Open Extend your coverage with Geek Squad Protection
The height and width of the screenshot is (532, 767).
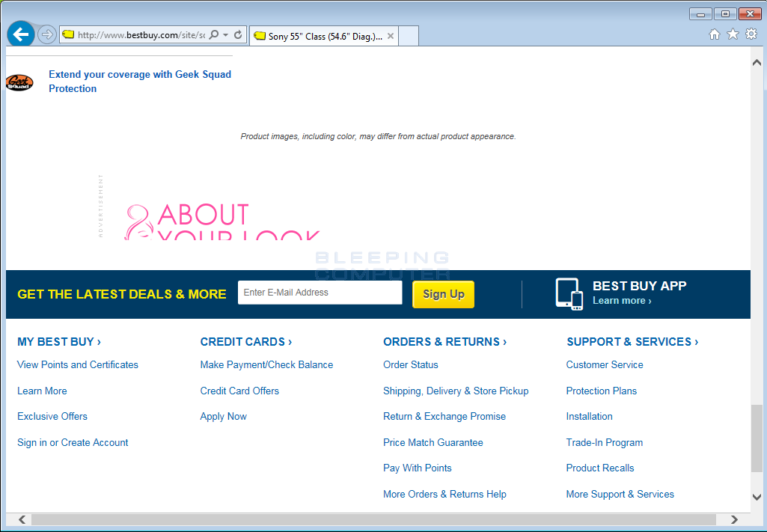click(140, 81)
